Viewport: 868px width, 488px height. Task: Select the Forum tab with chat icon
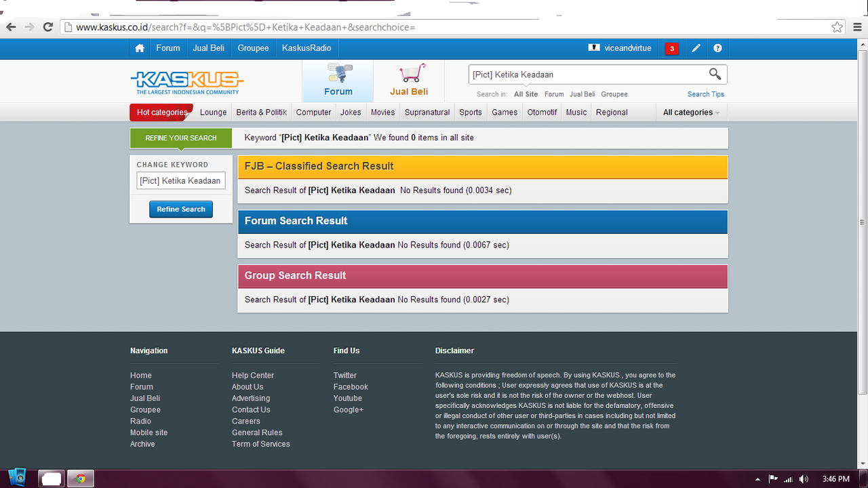tap(338, 81)
